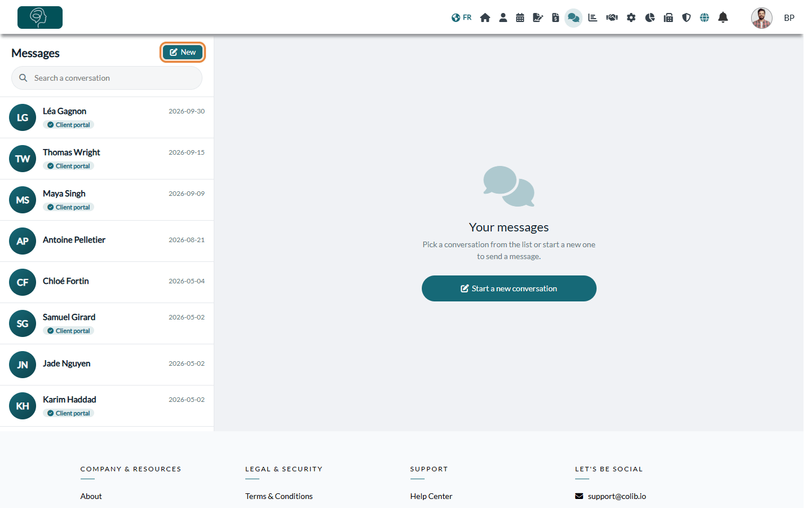Open the Help Center link

coord(431,496)
